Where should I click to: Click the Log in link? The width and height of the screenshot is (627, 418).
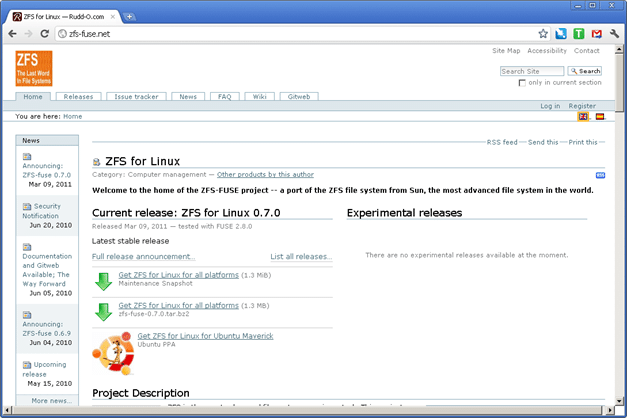coord(550,106)
